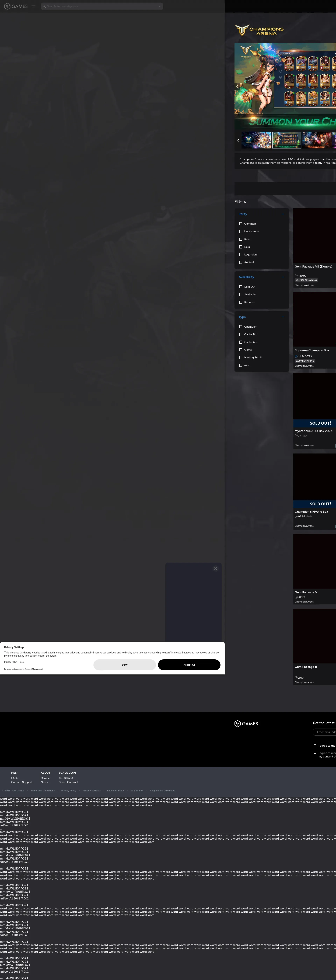Click the thumbnail strip's left arrow
The height and width of the screenshot is (980, 336).
[238, 140]
